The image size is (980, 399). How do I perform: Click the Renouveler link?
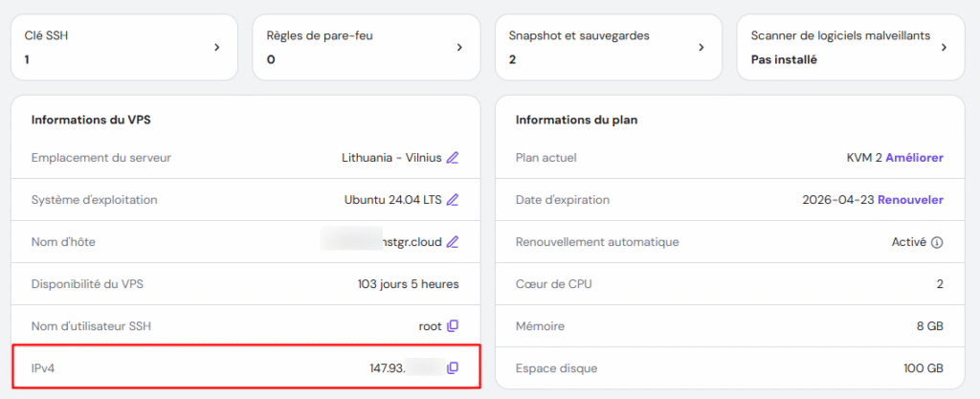point(910,200)
